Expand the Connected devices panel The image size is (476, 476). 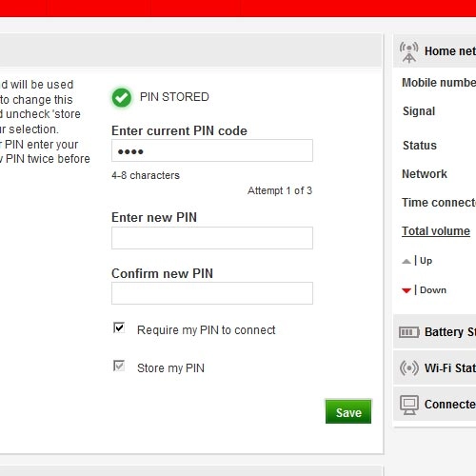(x=435, y=405)
